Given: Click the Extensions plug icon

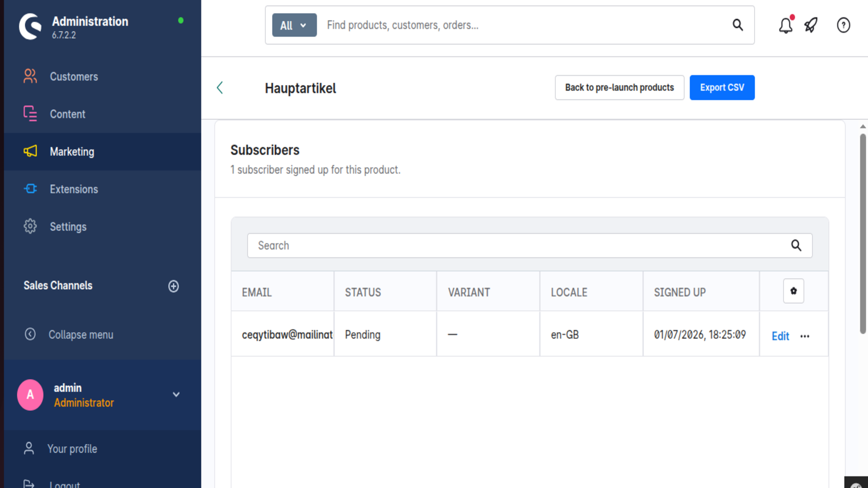Looking at the screenshot, I should tap(30, 189).
